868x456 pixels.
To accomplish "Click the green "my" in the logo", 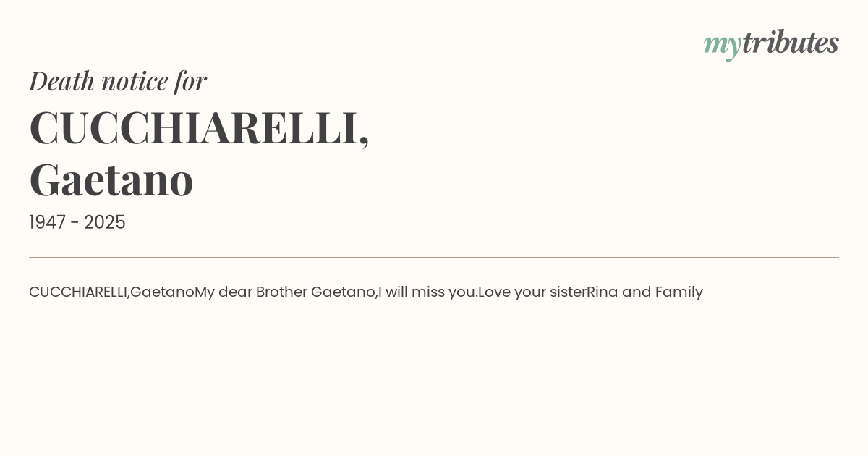I will 722,43.
